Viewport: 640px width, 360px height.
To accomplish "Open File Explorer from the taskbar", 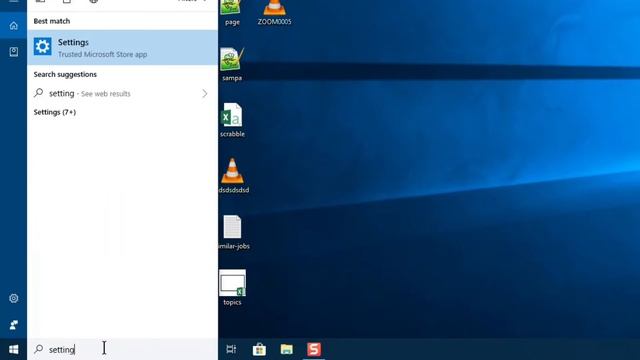I will pos(287,349).
